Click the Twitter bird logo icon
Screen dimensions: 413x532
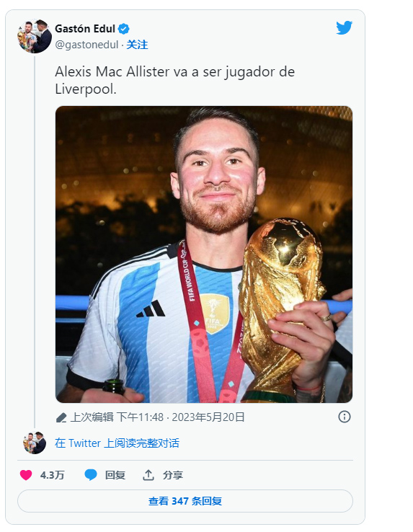coord(344,28)
